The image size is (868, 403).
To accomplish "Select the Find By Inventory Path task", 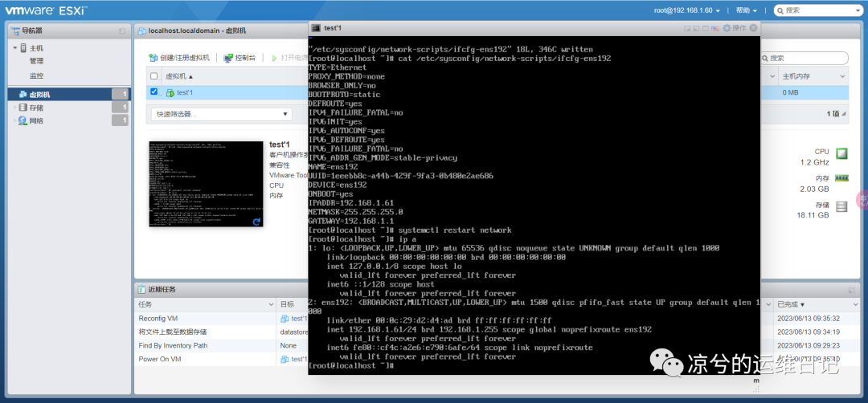I will (174, 345).
